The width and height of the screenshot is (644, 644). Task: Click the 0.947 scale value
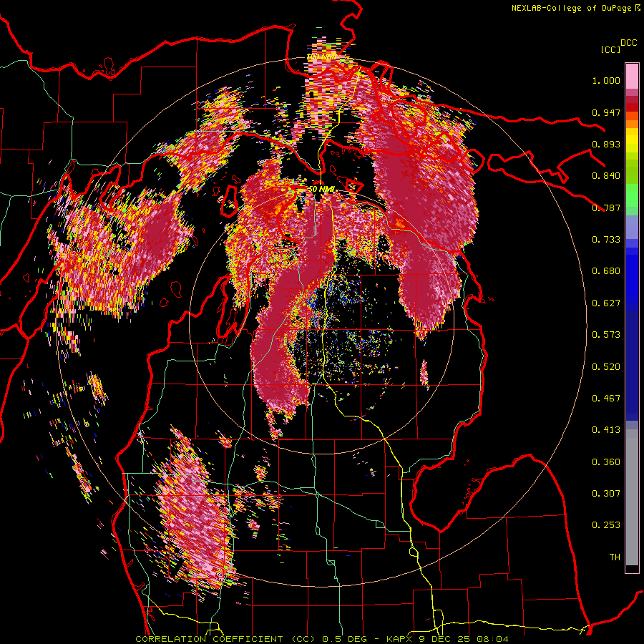tap(606, 112)
